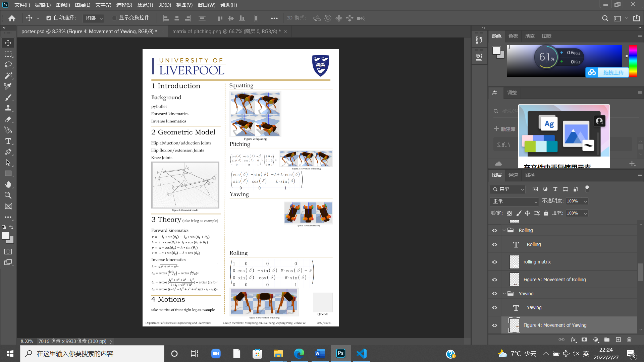This screenshot has height=362, width=644.
Task: Enable Show Transform Controls (显示变换控件) checkbox
Action: point(114,18)
